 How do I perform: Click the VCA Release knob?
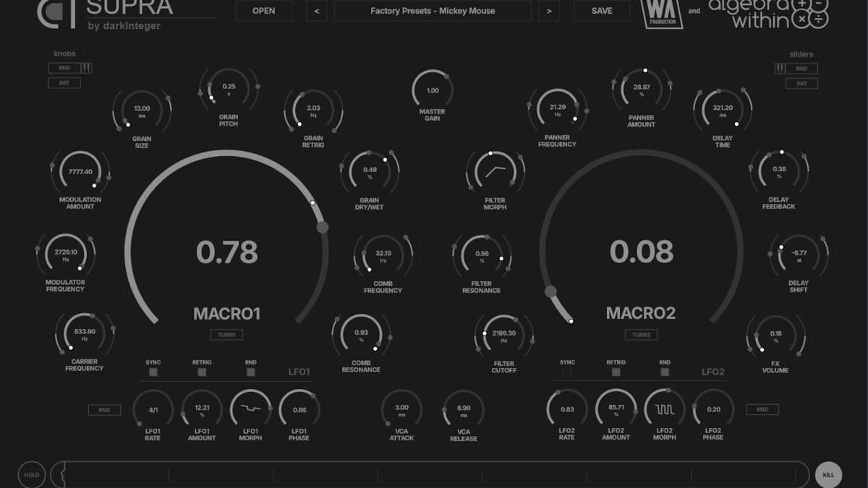464,411
